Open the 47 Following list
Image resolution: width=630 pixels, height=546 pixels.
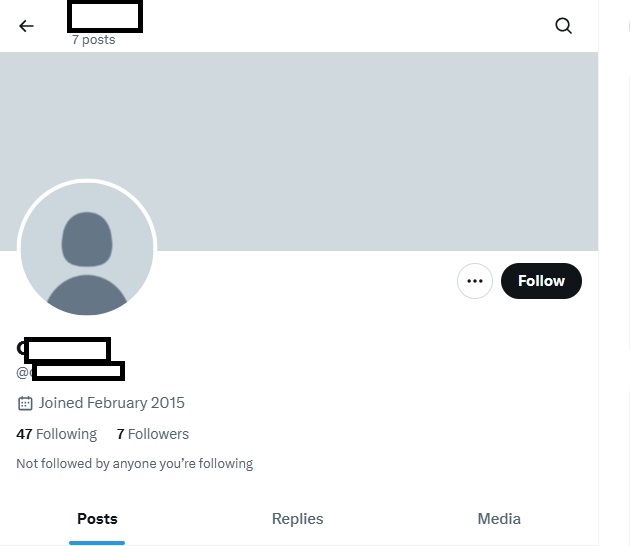click(x=57, y=434)
